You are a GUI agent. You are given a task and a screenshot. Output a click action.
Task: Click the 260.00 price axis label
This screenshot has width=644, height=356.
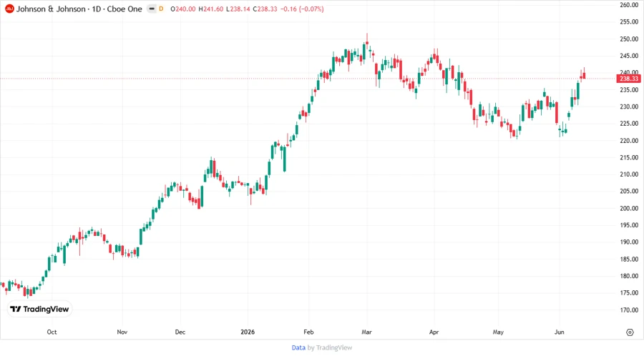click(629, 5)
